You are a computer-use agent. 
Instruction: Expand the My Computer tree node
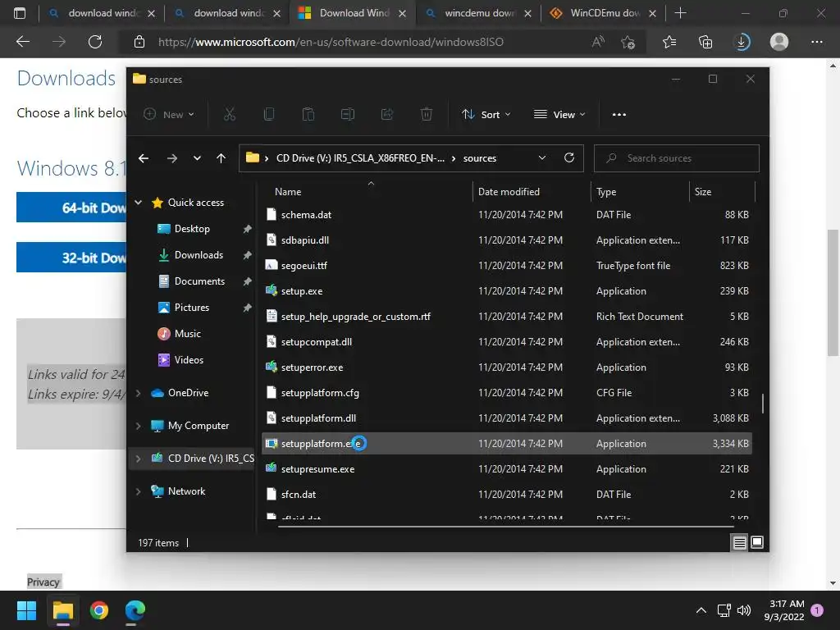click(x=138, y=426)
